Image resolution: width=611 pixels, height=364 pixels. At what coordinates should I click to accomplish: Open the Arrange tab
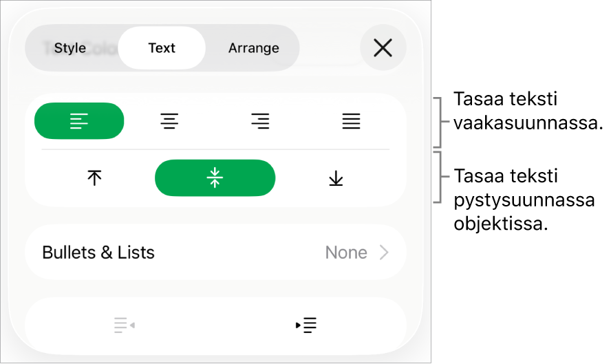pos(254,48)
